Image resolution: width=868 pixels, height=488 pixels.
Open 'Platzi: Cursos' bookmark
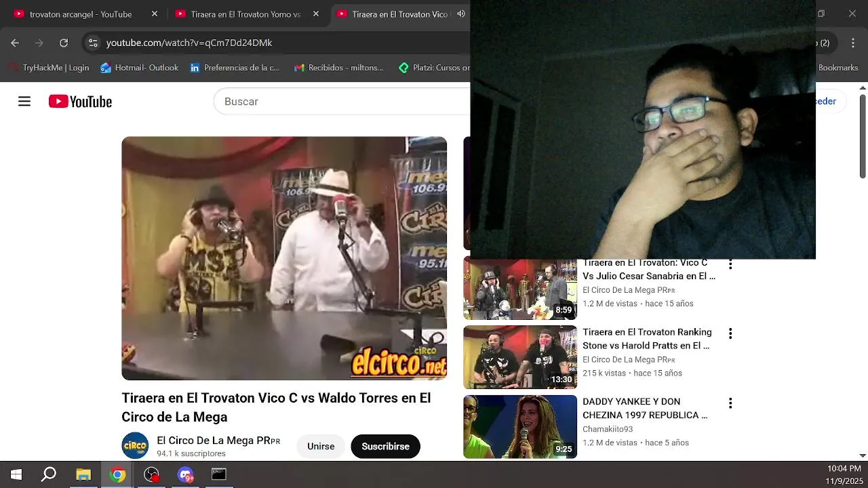(x=434, y=68)
